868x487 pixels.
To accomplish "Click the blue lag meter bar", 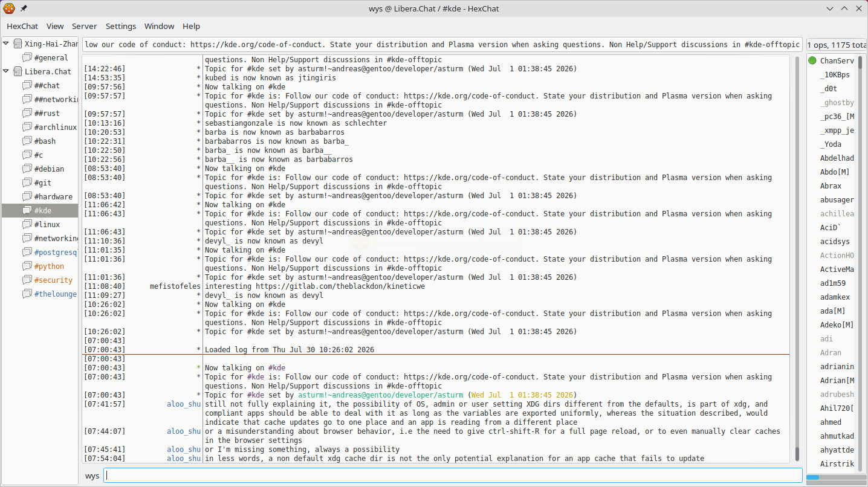I will click(812, 477).
